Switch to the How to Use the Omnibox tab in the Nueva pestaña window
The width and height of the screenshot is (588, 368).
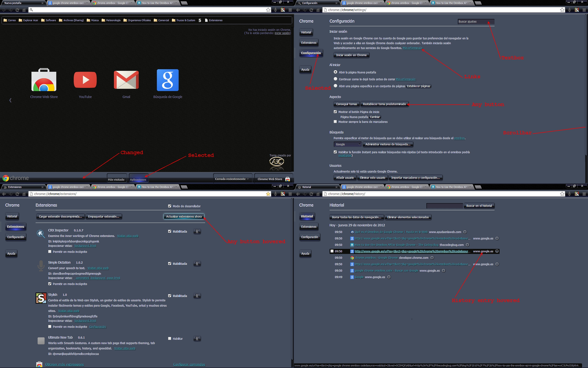(x=157, y=3)
